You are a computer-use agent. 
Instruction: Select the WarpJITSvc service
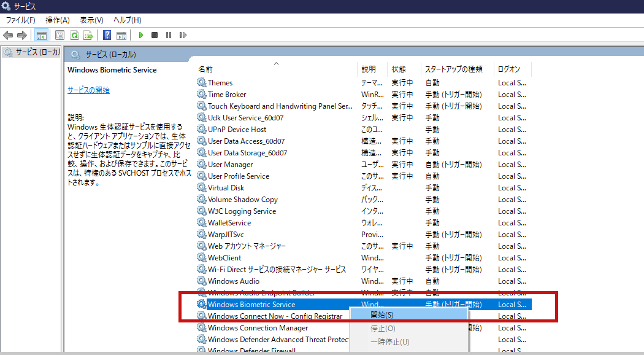364,235
